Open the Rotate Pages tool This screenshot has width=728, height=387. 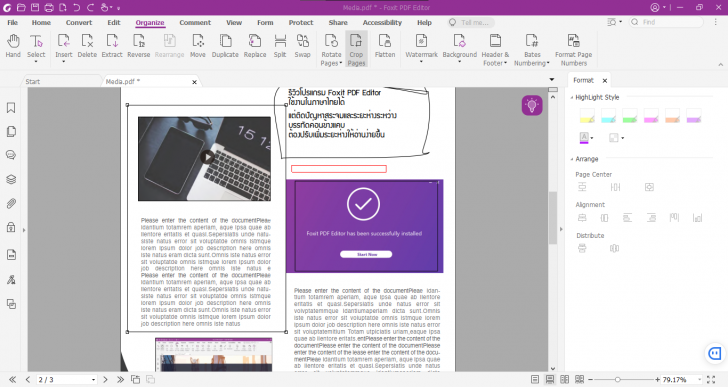tap(331, 49)
